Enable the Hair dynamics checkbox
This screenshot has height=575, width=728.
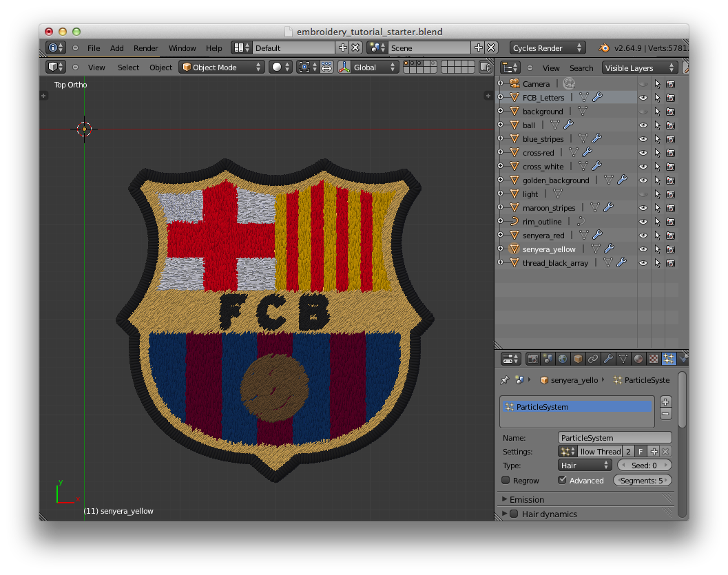(x=514, y=514)
